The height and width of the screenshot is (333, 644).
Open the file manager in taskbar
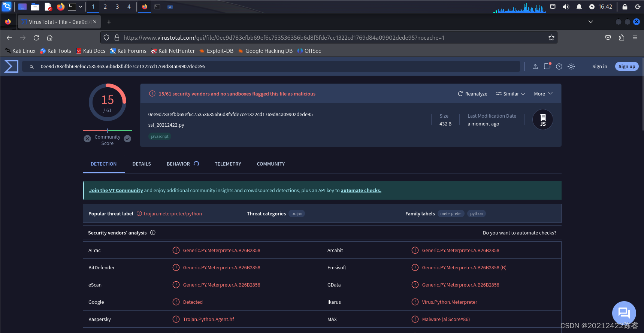tap(35, 6)
